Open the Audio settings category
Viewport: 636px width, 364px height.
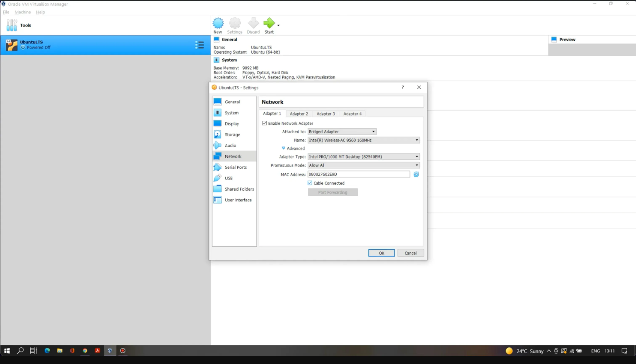[230, 145]
